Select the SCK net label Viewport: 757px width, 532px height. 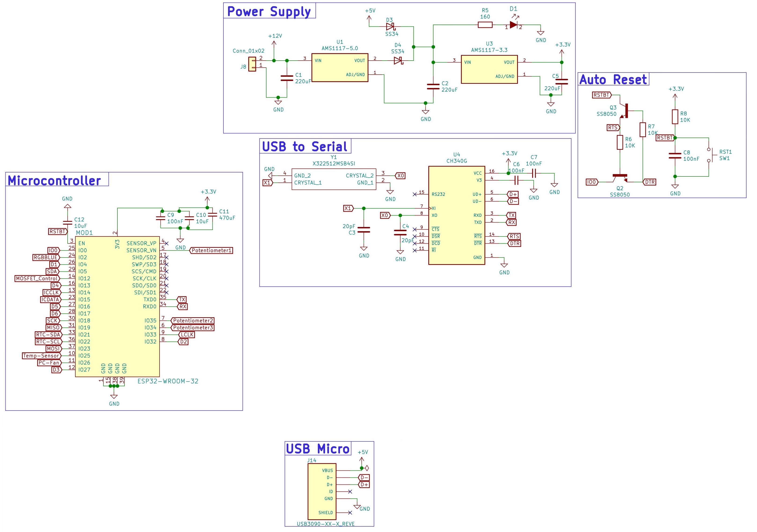point(53,321)
